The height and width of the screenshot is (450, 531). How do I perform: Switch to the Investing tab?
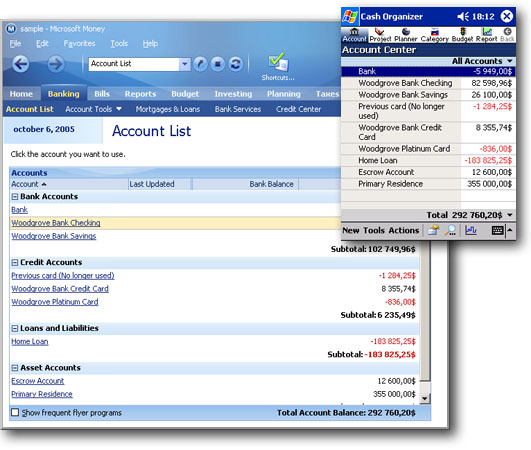coord(233,94)
